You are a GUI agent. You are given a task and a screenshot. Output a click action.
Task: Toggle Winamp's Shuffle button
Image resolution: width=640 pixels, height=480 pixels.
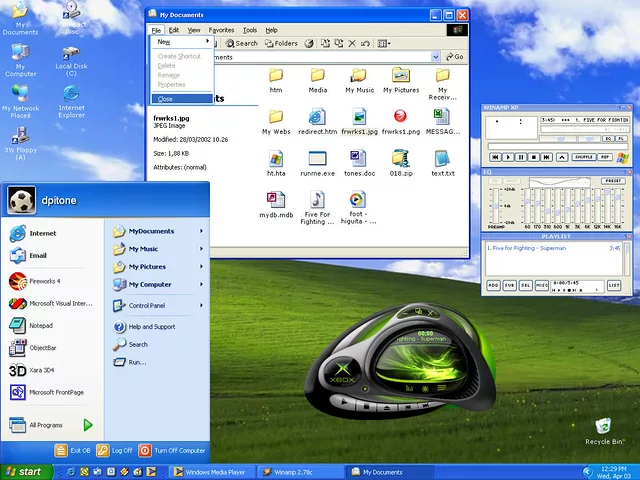coord(584,157)
